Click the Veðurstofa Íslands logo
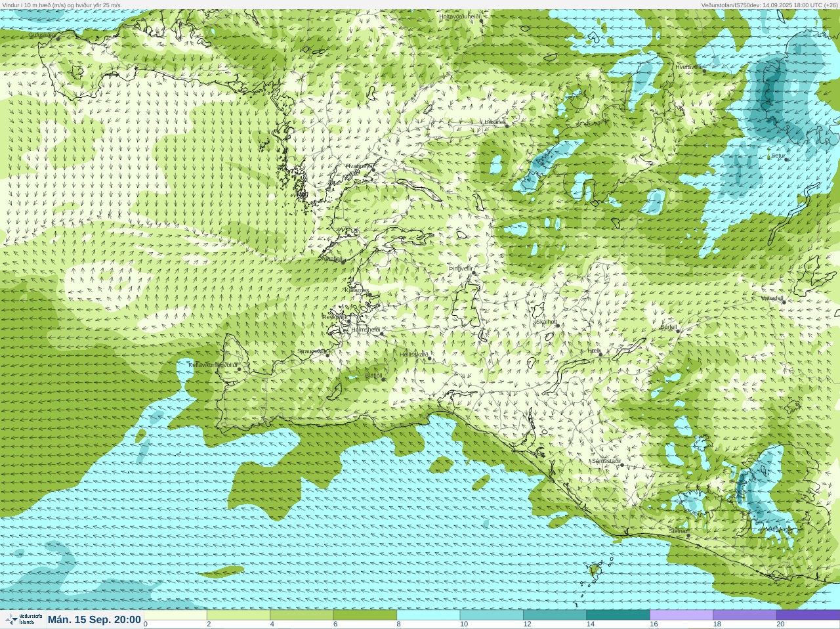The image size is (840, 629). (23, 619)
